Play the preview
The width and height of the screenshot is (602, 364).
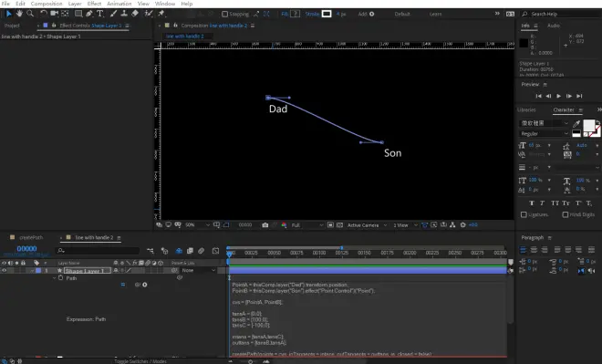[x=558, y=96]
